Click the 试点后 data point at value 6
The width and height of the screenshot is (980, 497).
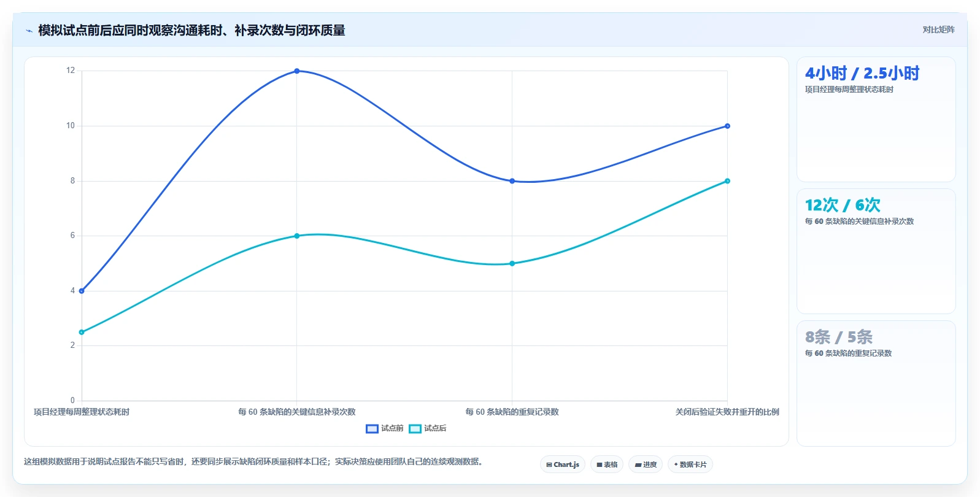[297, 236]
